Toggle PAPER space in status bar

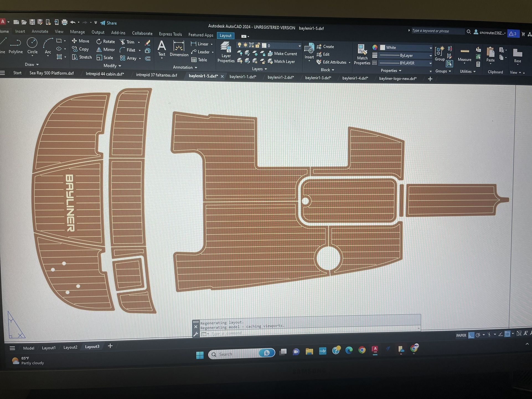461,335
